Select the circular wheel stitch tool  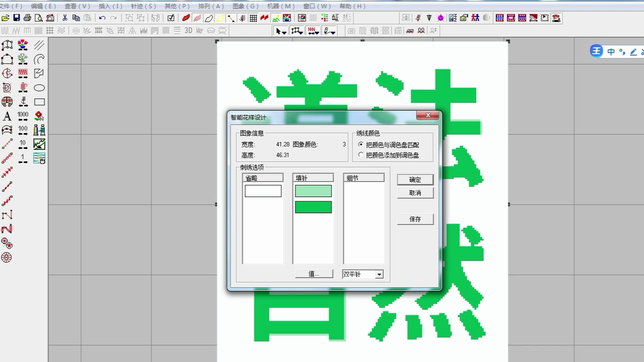pyautogui.click(x=7, y=258)
